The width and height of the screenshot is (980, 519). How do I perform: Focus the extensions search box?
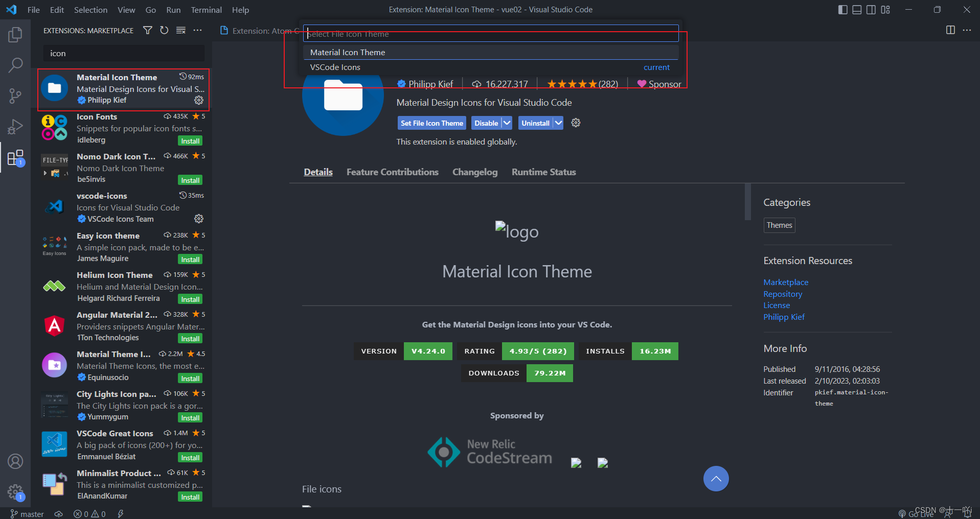coord(124,53)
